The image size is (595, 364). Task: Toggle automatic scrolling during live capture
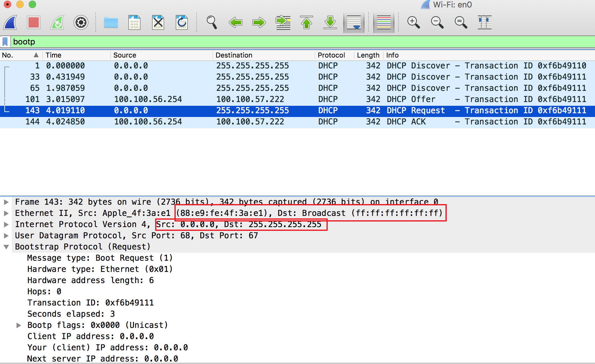click(354, 22)
